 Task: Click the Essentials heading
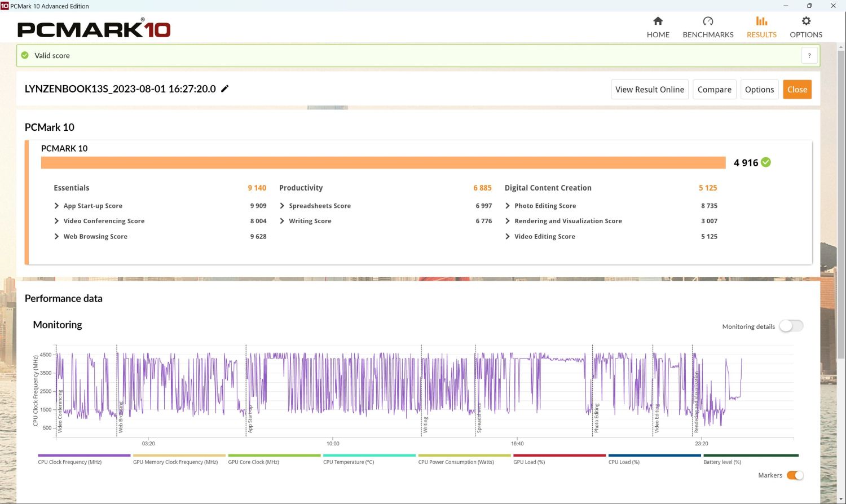[71, 188]
